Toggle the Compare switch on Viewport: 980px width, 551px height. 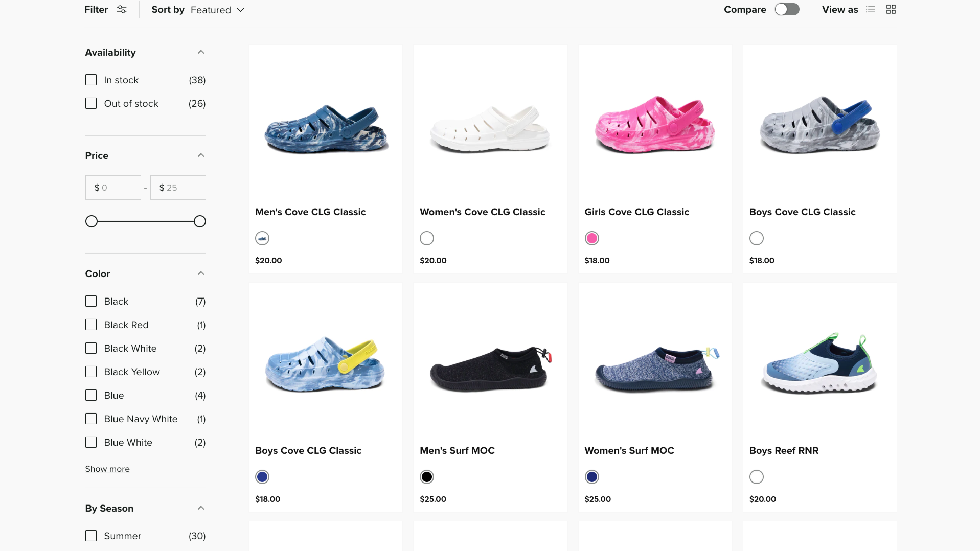[x=787, y=9]
